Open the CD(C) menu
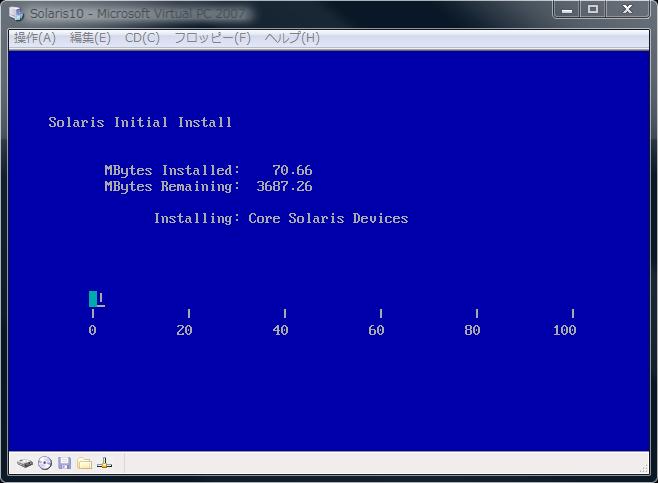The height and width of the screenshot is (483, 658). (x=142, y=38)
